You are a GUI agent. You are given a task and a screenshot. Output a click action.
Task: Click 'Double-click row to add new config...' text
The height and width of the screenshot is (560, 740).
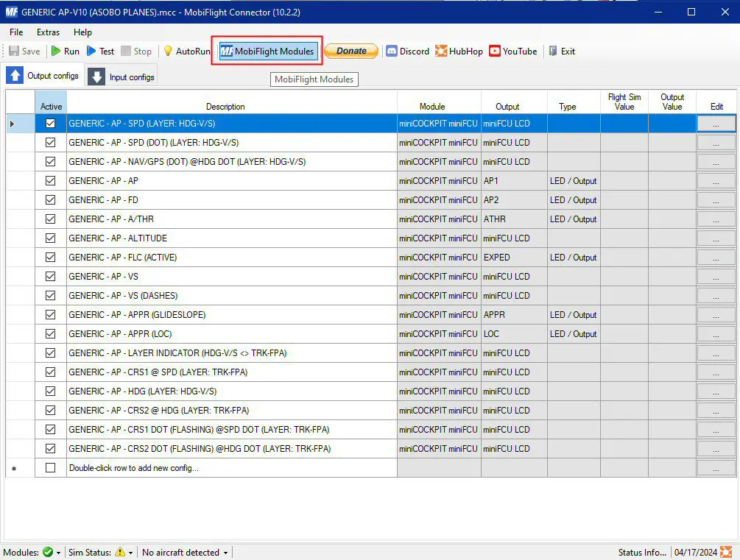tap(133, 468)
